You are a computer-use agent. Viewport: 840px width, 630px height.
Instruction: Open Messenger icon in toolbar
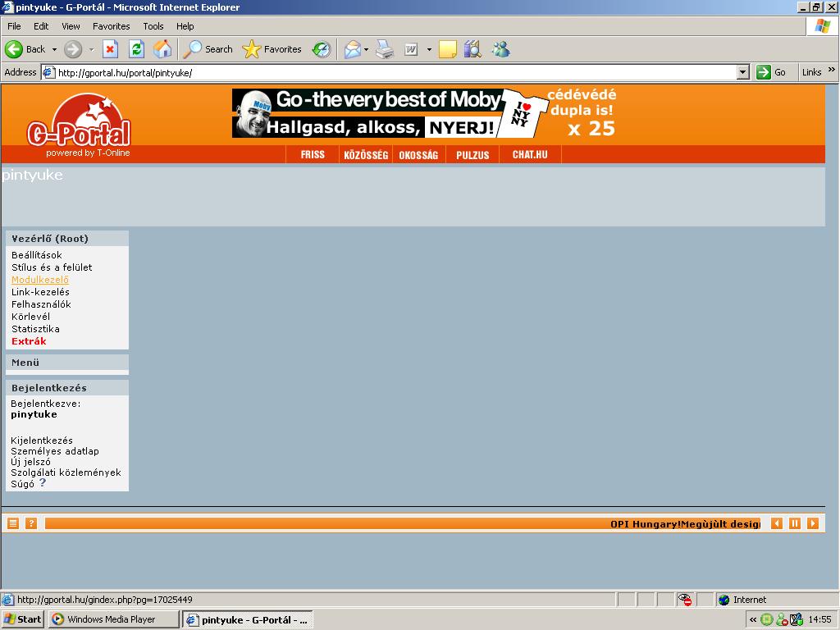(x=500, y=49)
